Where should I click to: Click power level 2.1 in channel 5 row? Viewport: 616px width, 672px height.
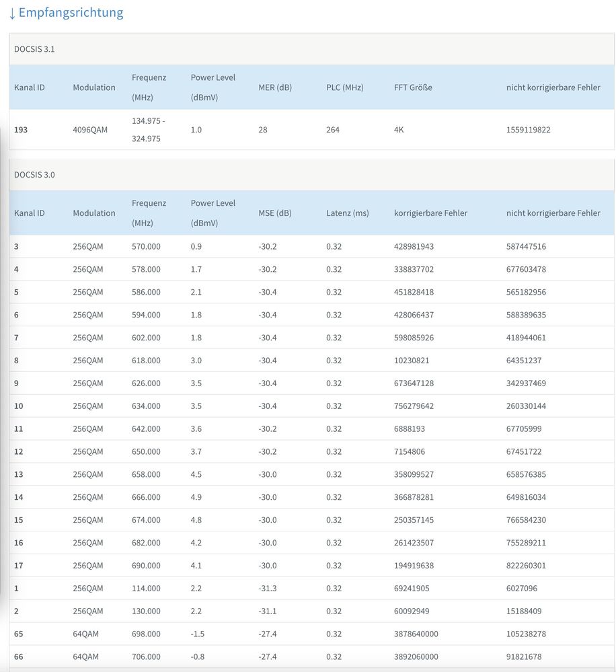pyautogui.click(x=196, y=293)
